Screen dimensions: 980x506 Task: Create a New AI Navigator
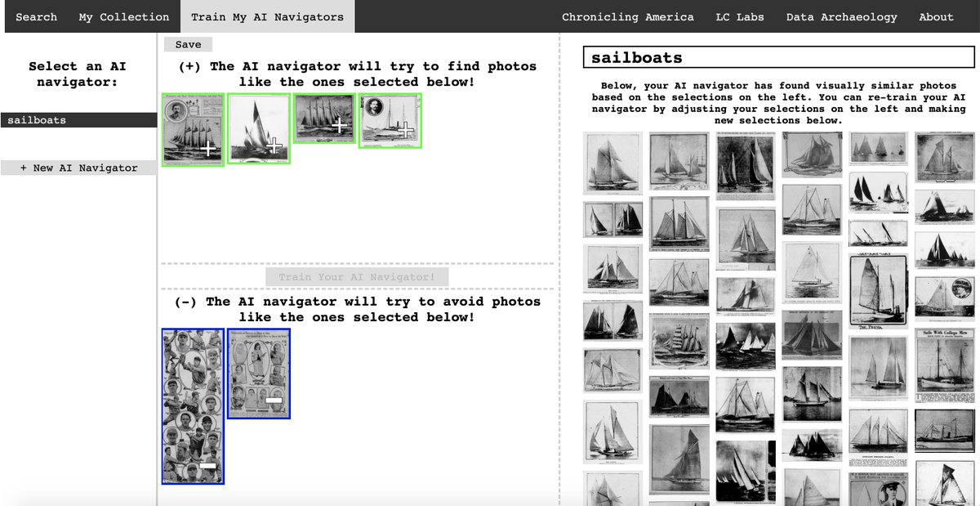(78, 168)
